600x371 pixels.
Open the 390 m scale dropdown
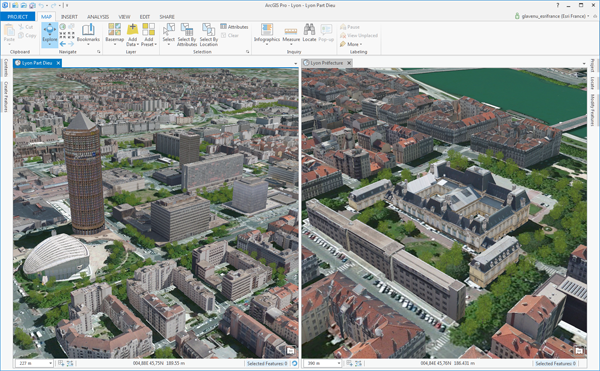pyautogui.click(x=339, y=363)
